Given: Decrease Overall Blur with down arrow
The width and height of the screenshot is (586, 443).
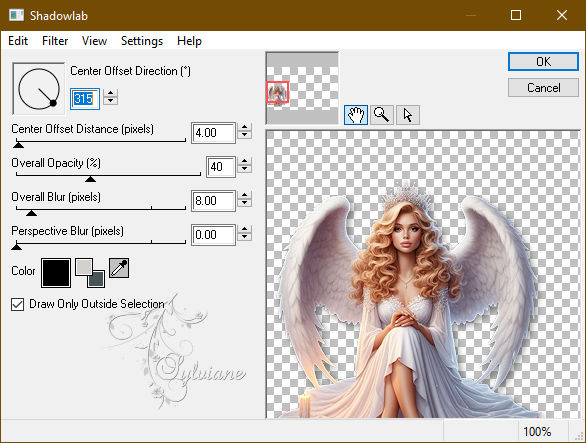Looking at the screenshot, I should click(244, 203).
